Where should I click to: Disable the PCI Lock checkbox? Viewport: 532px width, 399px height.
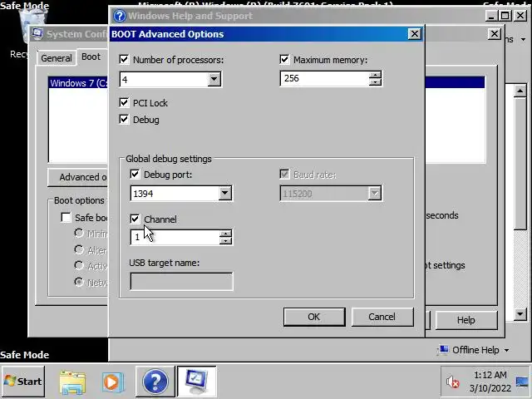[x=124, y=103]
